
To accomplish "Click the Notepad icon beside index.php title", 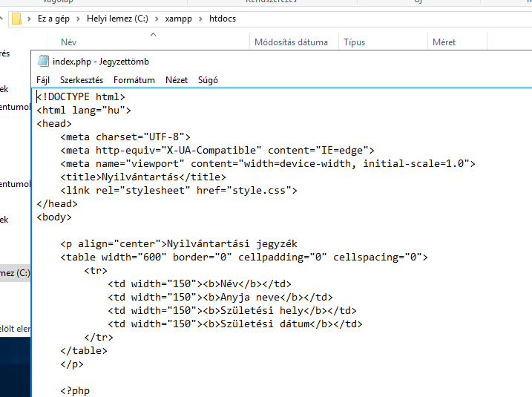I will [x=43, y=62].
